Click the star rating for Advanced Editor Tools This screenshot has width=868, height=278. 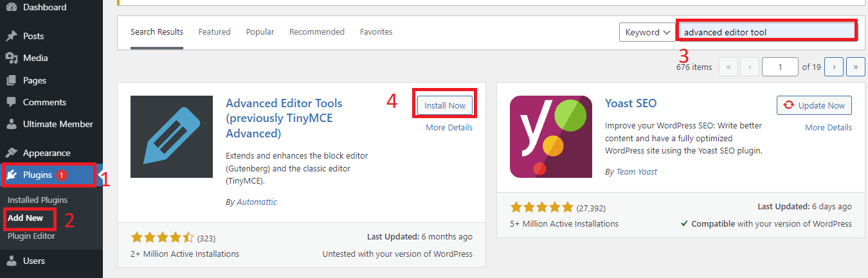[163, 238]
